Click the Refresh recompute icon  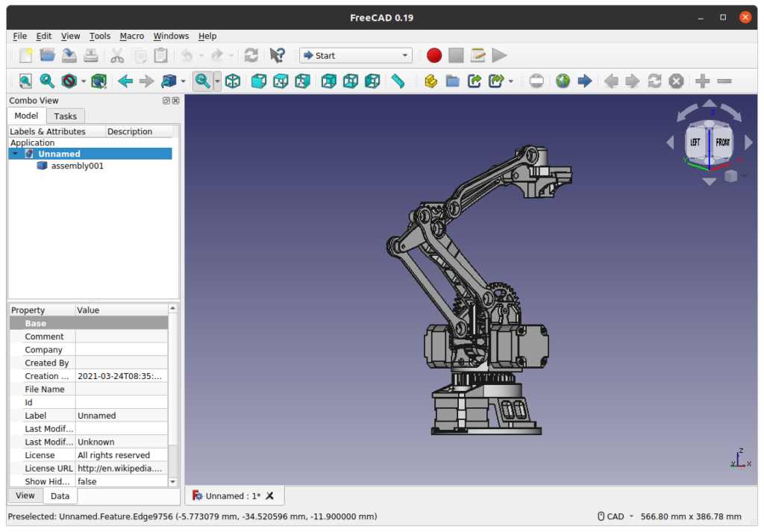tap(251, 55)
